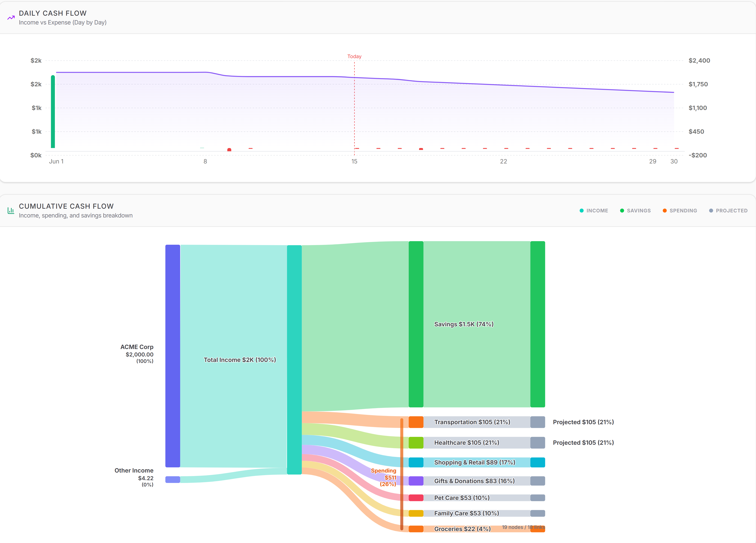The height and width of the screenshot is (543, 756).
Task: Click the cyan Shopping & Retail node block
Action: pos(416,462)
